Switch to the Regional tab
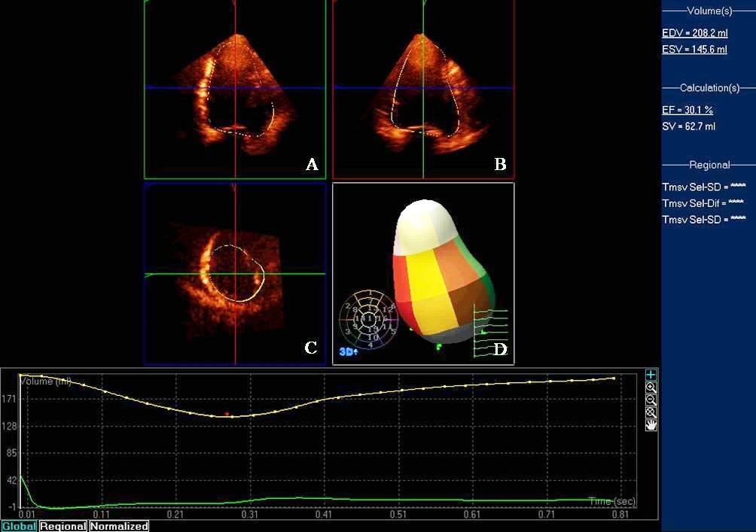Screen dimensions: 756x532 click(63, 526)
